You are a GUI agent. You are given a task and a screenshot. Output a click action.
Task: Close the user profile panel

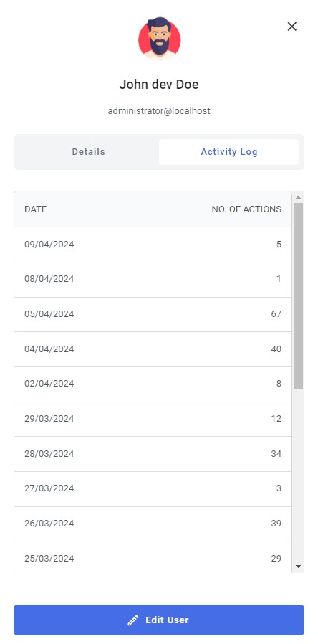click(291, 27)
